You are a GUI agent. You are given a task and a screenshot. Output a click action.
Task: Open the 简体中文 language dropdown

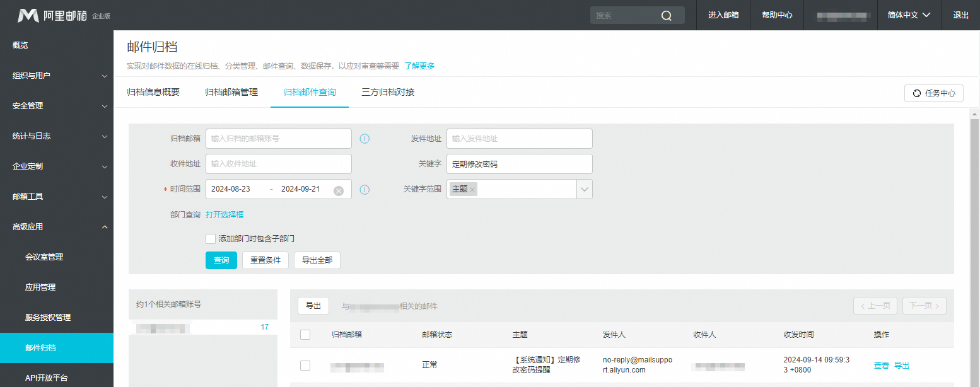point(909,15)
